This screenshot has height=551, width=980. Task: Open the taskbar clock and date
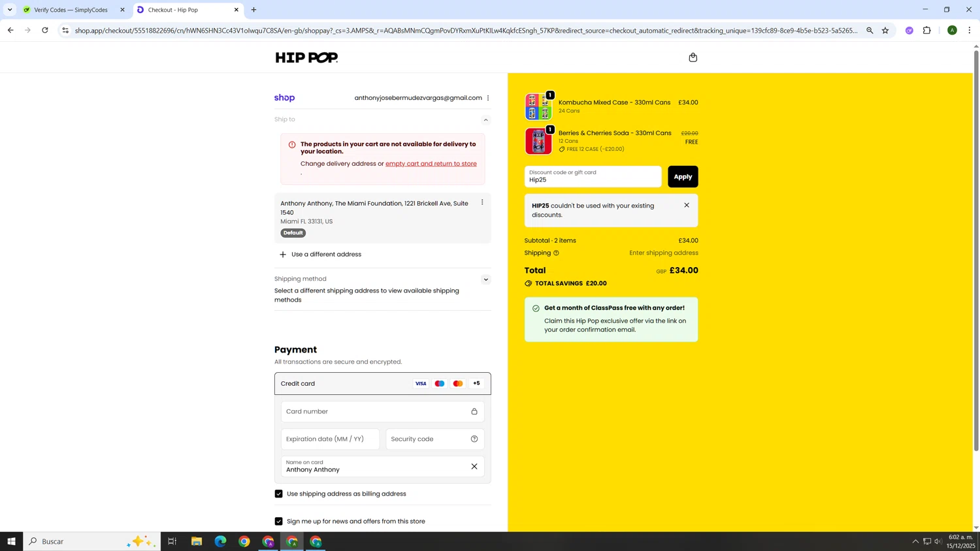961,541
